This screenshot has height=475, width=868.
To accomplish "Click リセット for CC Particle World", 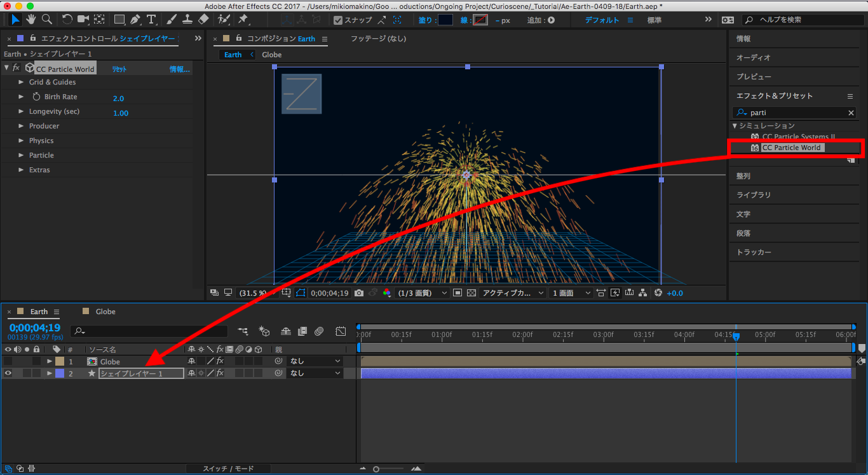I will [119, 69].
